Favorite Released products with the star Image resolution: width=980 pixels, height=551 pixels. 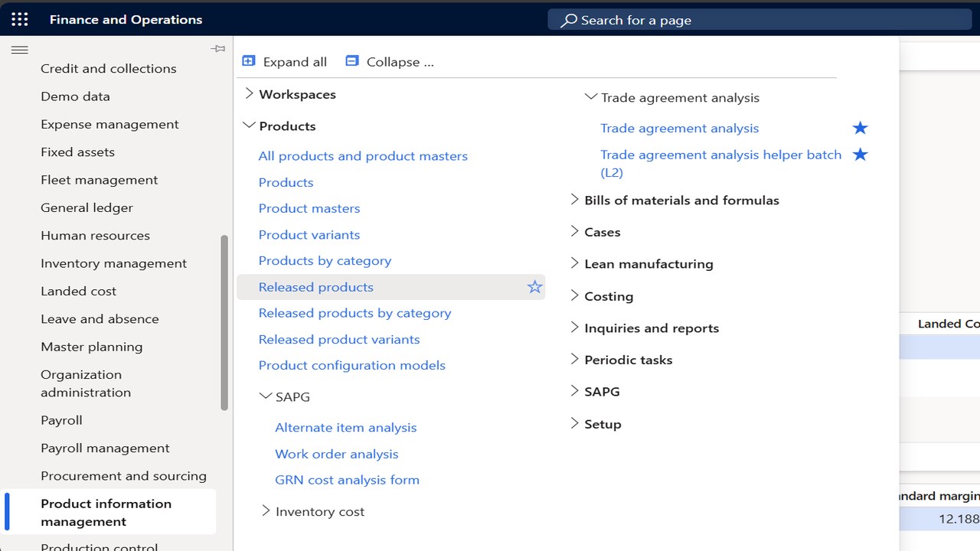pyautogui.click(x=534, y=287)
